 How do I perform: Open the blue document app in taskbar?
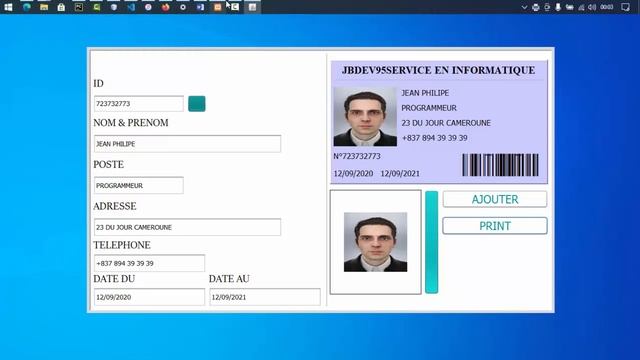[x=200, y=7]
